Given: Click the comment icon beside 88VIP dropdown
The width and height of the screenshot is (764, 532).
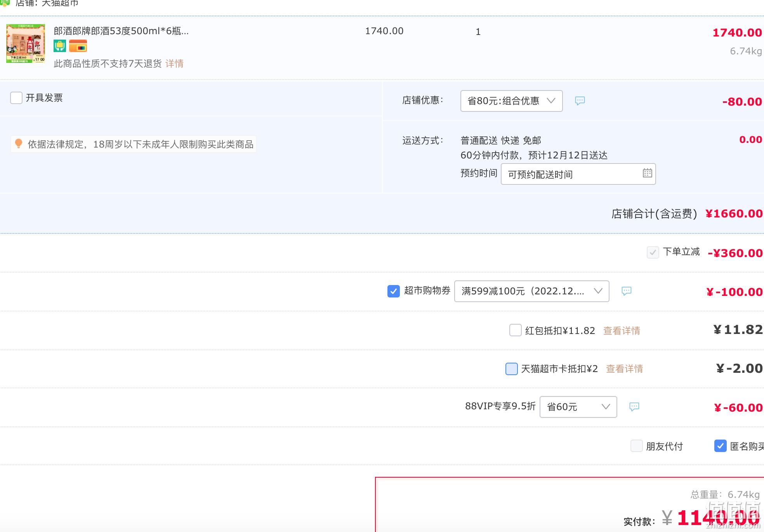Looking at the screenshot, I should pos(634,407).
